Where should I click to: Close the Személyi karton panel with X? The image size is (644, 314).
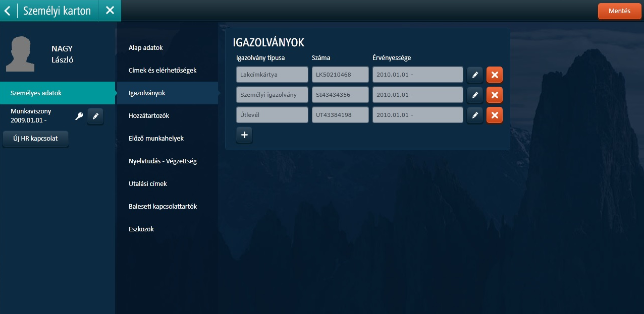coord(110,11)
